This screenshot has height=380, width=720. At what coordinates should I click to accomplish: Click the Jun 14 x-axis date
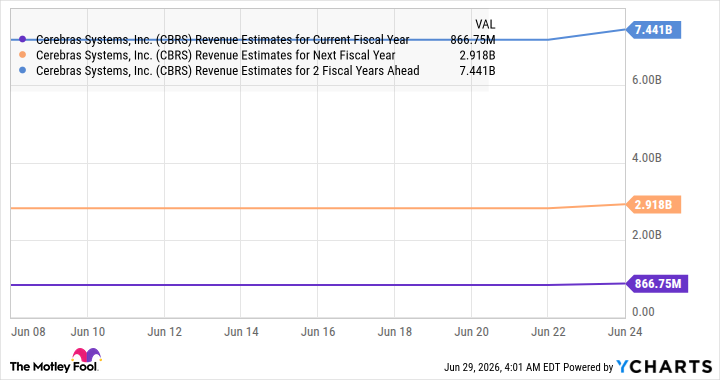pos(241,332)
